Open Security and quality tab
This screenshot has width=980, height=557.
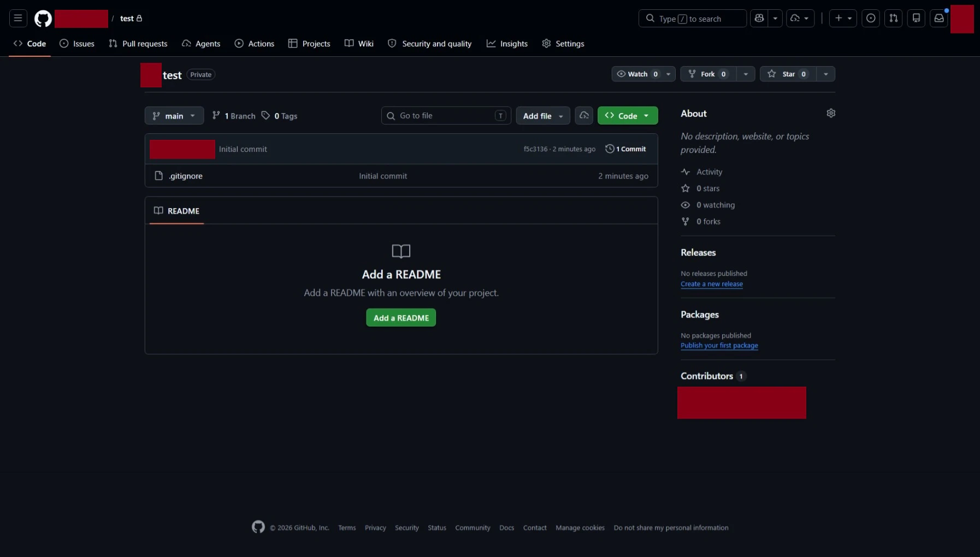(x=430, y=44)
